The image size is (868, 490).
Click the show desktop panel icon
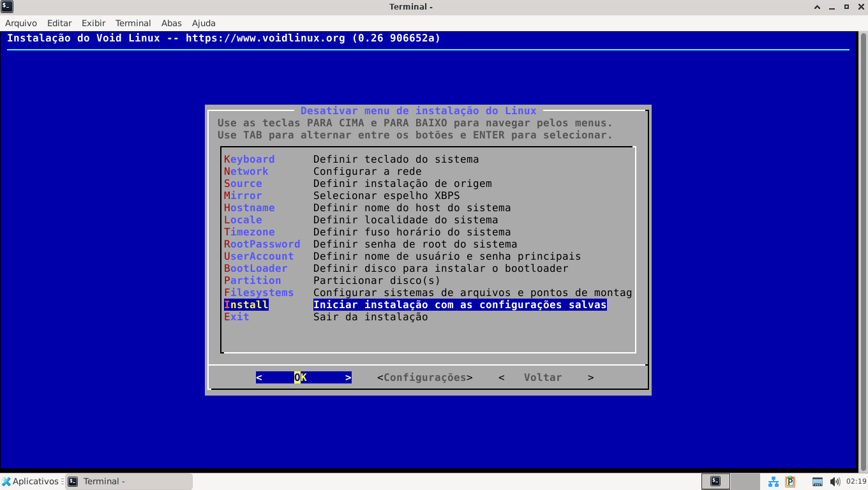[x=817, y=482]
